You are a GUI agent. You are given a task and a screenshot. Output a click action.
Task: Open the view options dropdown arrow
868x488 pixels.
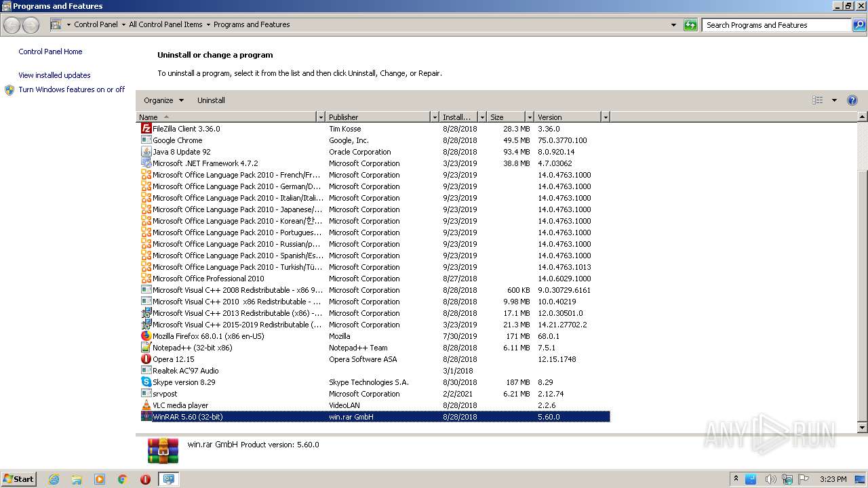point(834,100)
